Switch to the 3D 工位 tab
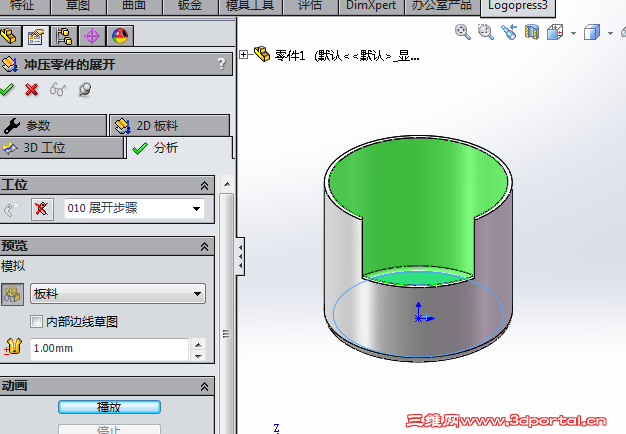Viewport: 626px width, 434px height. (61, 148)
